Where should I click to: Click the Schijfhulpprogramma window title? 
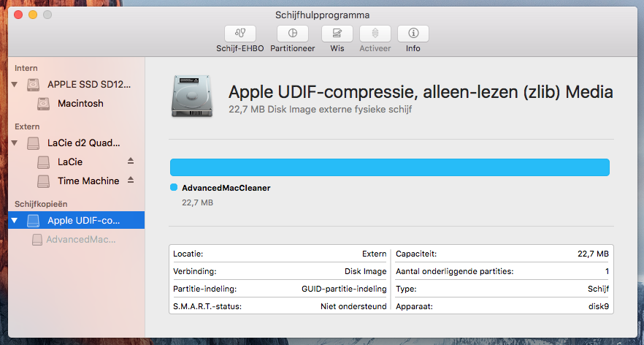[x=323, y=15]
